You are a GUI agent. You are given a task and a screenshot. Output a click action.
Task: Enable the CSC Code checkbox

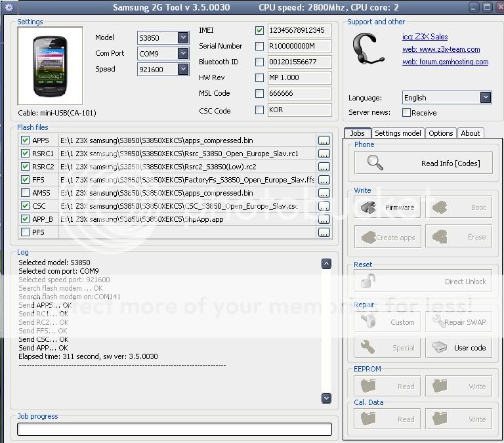[259, 110]
